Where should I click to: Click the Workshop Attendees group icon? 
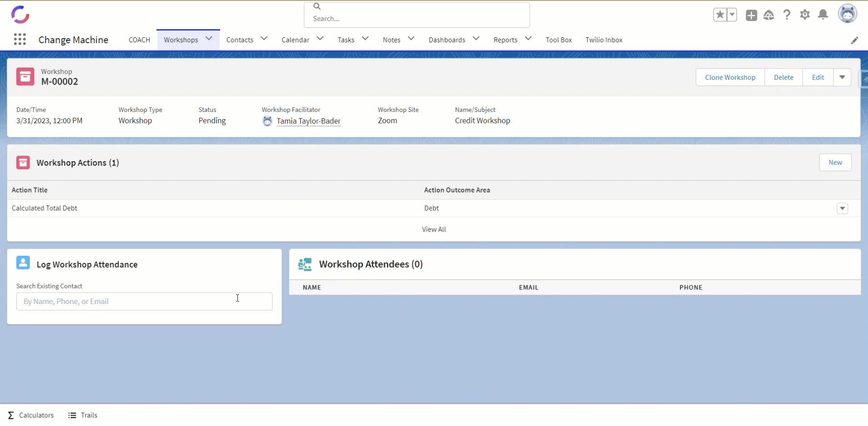point(305,264)
